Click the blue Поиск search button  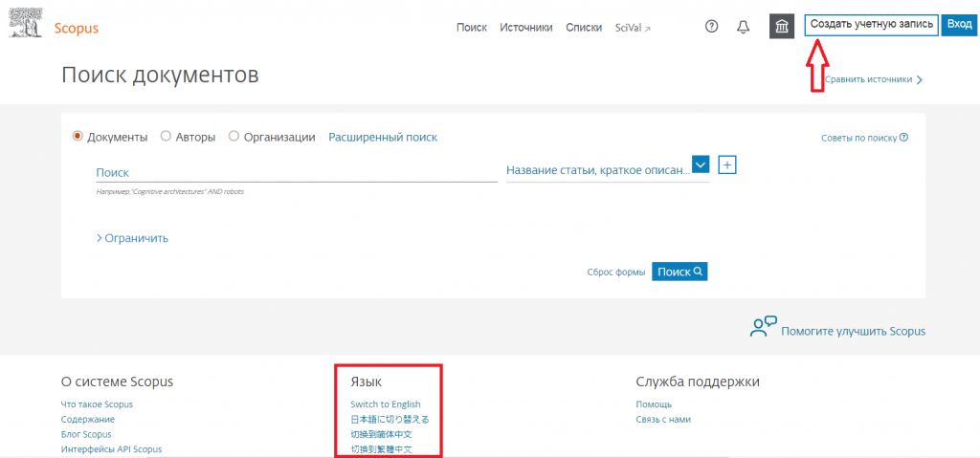(679, 272)
